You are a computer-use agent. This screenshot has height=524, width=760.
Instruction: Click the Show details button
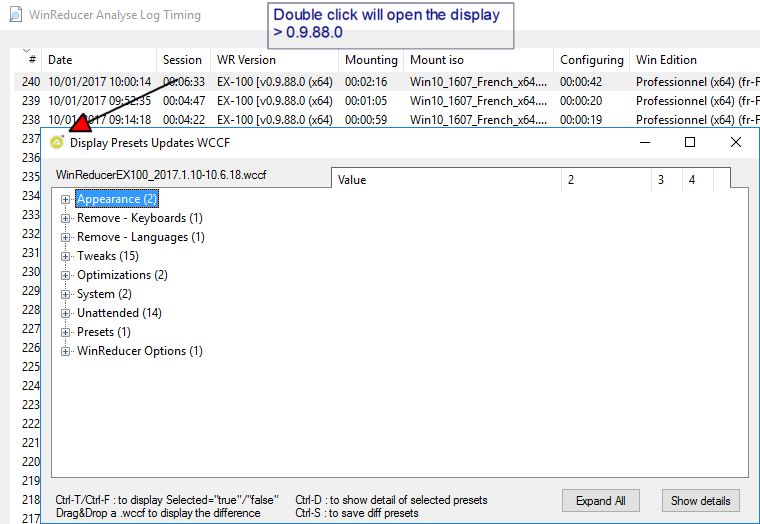coord(700,501)
